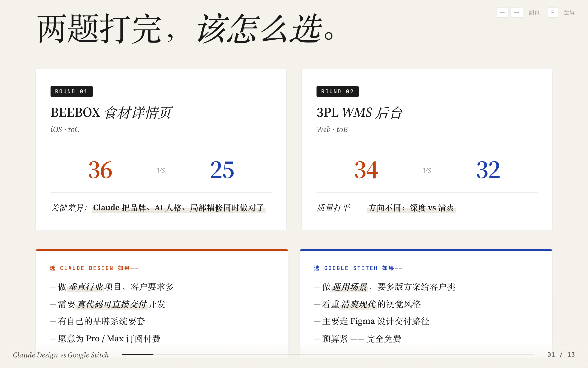Click the Web · toB subtitle
588x368 pixels.
332,129
